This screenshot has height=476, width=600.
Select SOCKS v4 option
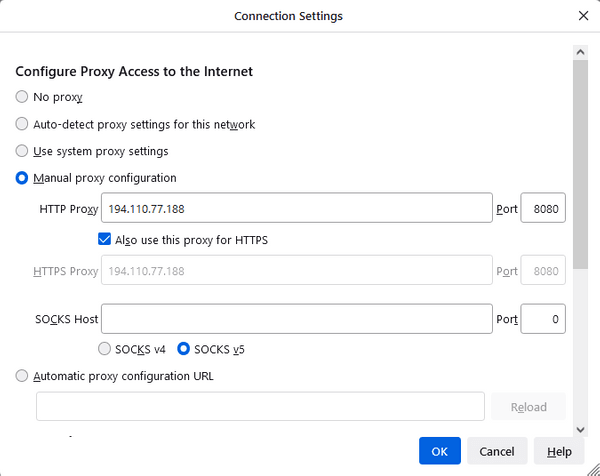click(x=104, y=349)
